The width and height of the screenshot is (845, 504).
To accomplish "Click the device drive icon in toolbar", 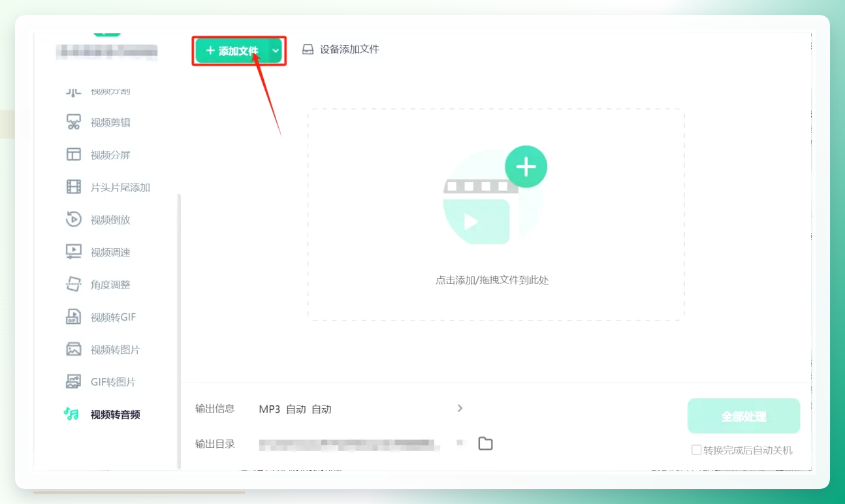I will pos(308,50).
